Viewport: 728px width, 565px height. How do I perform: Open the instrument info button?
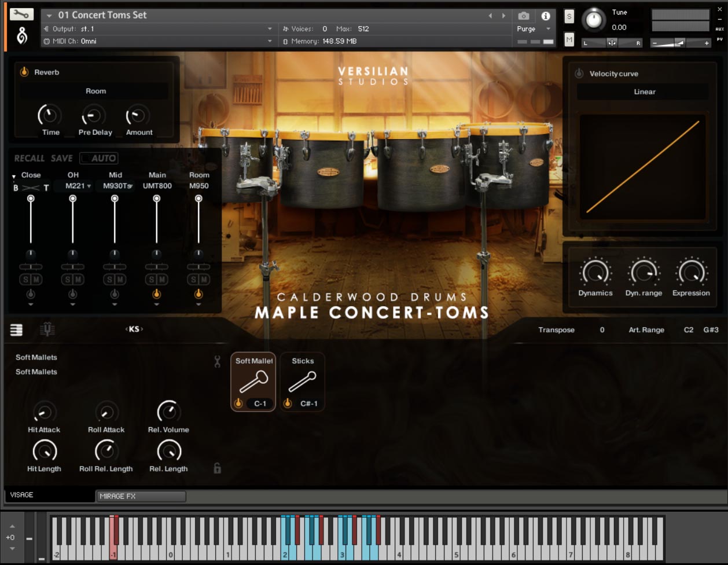545,16
